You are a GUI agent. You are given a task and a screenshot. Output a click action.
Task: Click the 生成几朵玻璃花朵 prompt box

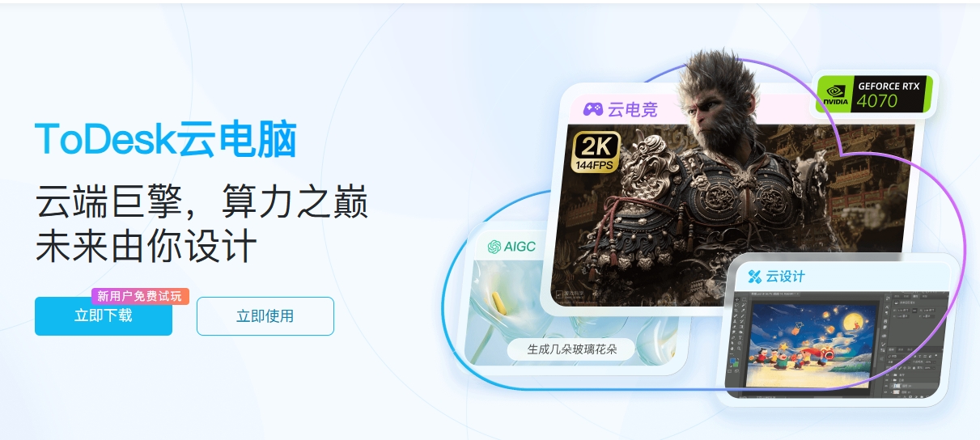(572, 350)
